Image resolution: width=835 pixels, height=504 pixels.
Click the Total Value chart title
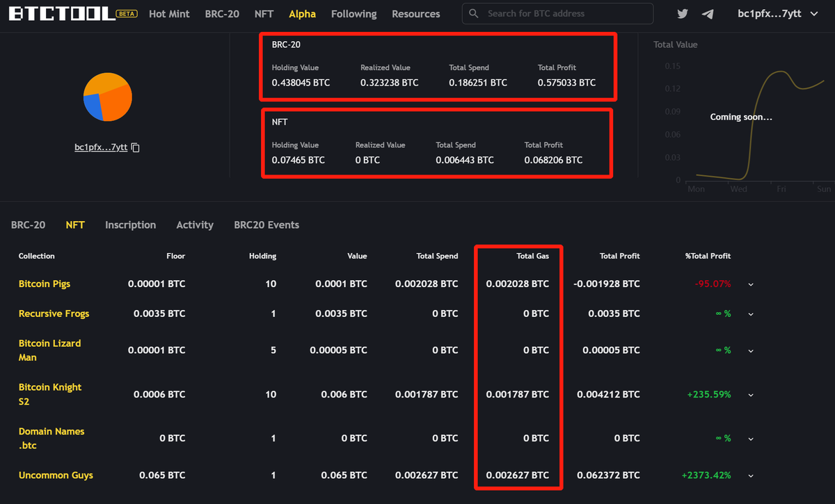675,44
